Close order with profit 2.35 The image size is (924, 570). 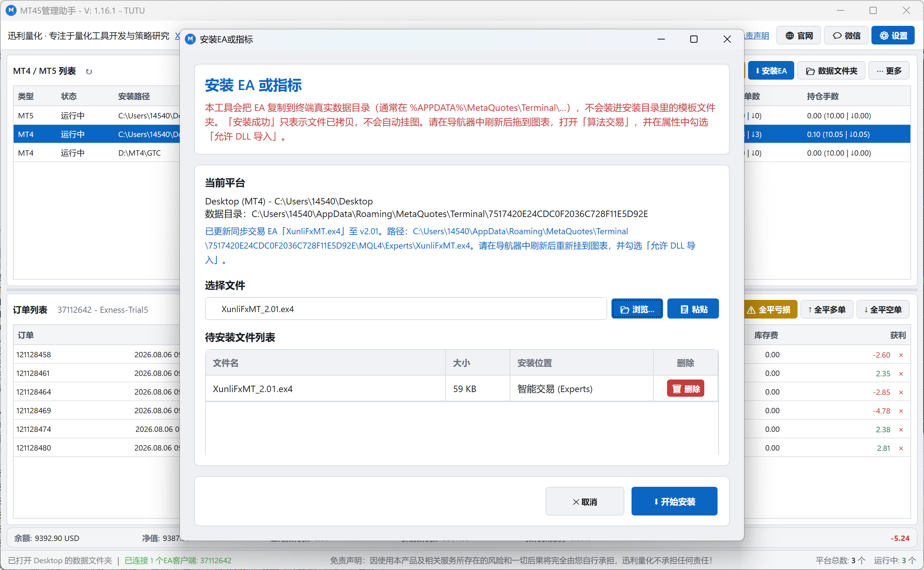[901, 373]
